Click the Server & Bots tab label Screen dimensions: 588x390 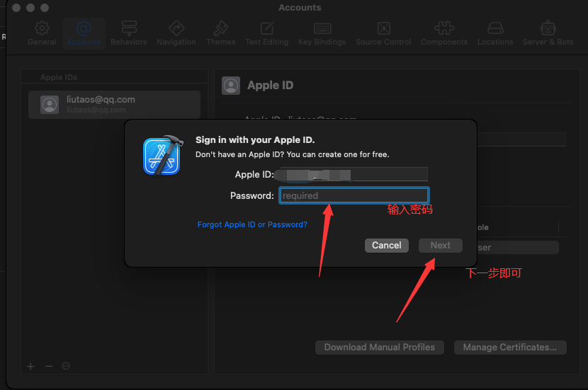[x=548, y=42]
